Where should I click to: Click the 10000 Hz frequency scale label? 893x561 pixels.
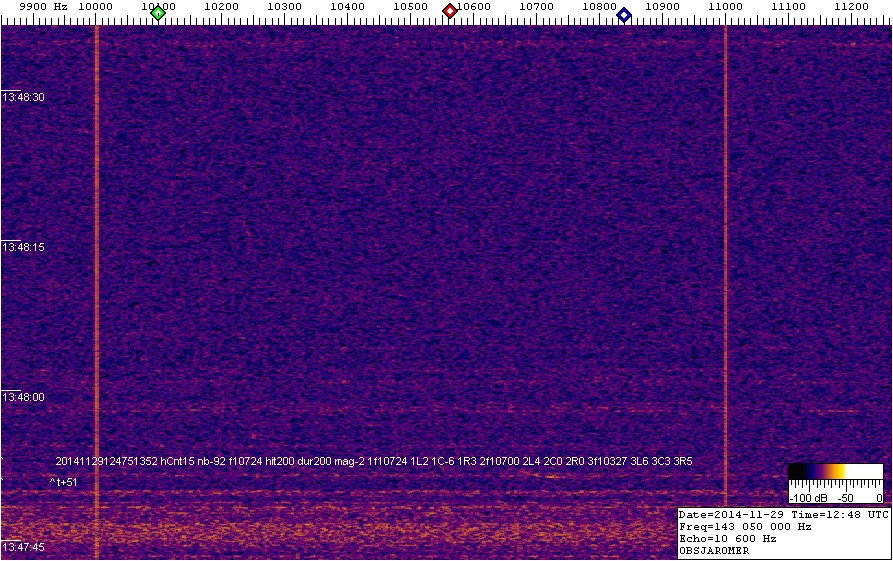(95, 7)
